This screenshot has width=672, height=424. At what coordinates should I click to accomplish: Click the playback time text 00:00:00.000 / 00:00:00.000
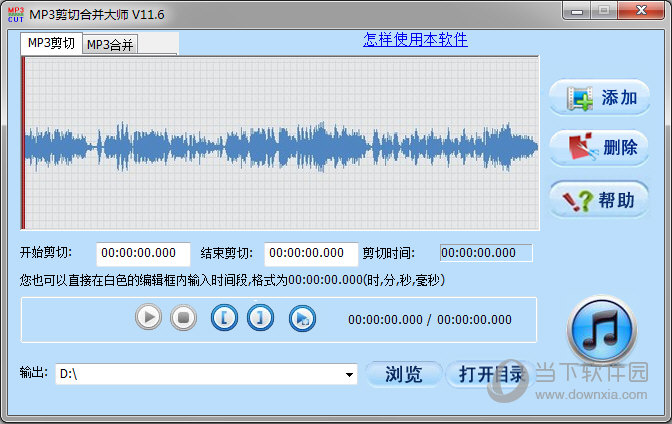[x=430, y=320]
